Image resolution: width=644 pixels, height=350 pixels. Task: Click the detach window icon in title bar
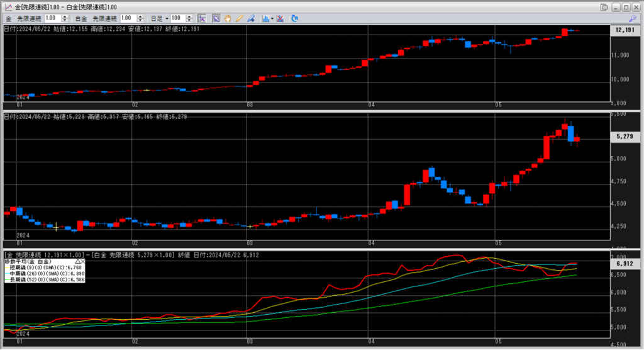604,6
